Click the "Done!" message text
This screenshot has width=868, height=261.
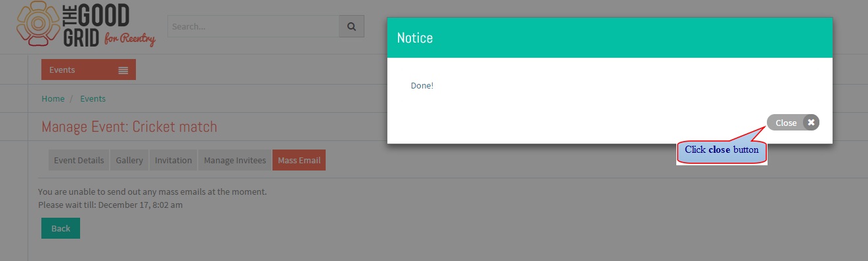tap(422, 85)
